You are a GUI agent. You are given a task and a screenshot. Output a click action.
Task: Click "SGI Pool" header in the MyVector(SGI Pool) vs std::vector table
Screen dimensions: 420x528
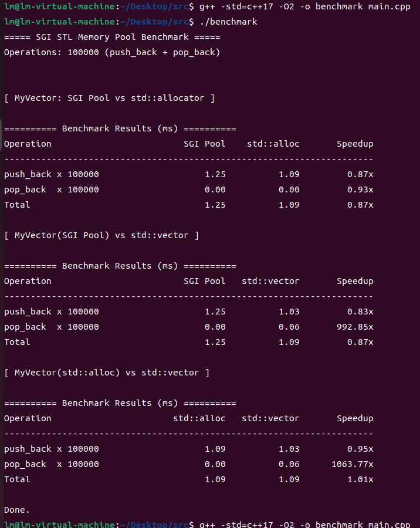coord(205,281)
